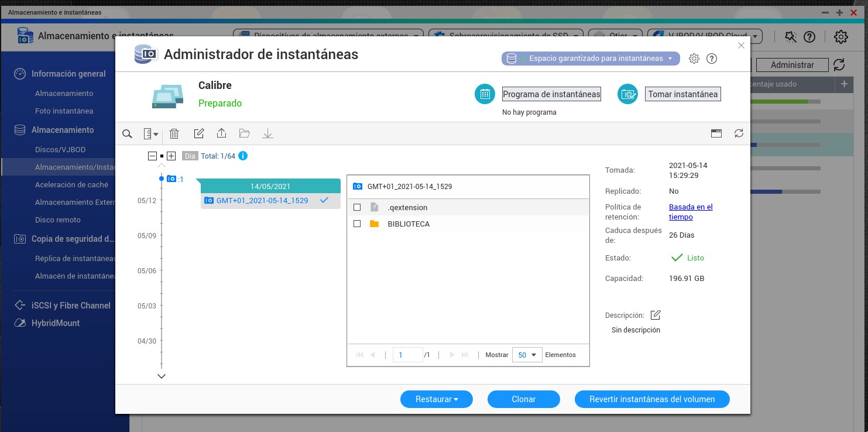The image size is (868, 432).
Task: Expand Espacio garantizado para instantáneas dropdown
Action: 591,59
